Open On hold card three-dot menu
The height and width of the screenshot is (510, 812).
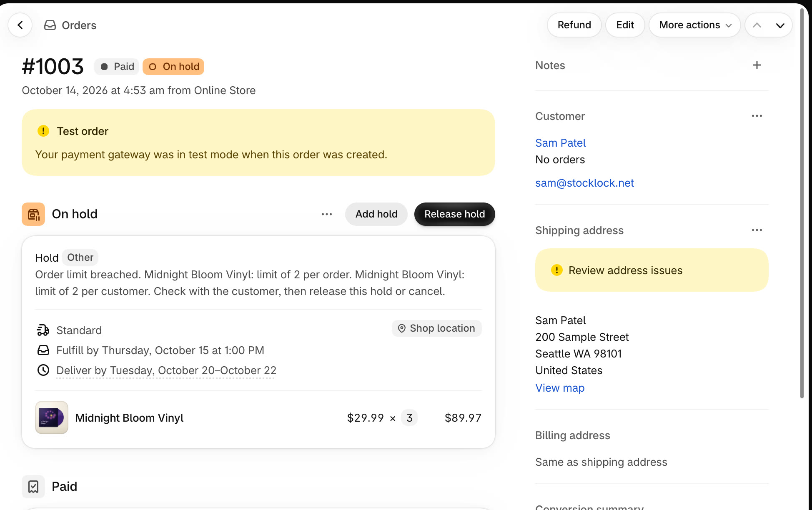[x=327, y=214]
